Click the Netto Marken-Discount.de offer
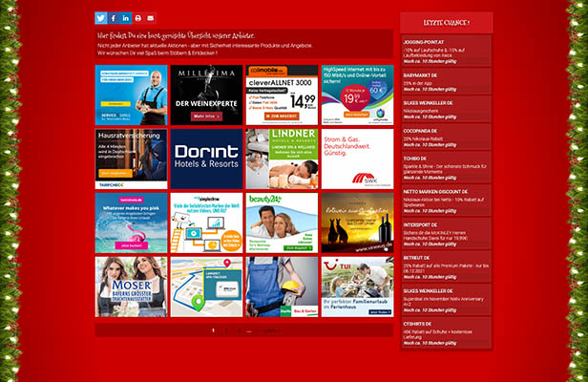588x382 pixels. (x=447, y=196)
